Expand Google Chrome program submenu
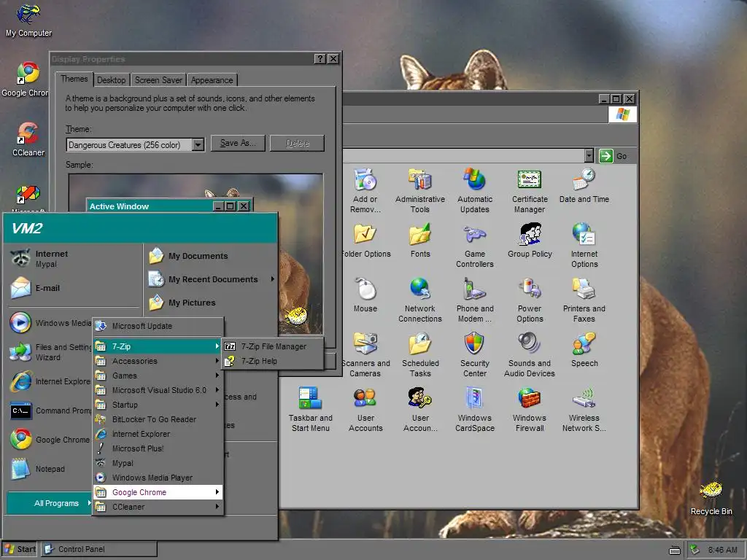Image resolution: width=747 pixels, height=560 pixels. pos(158,492)
